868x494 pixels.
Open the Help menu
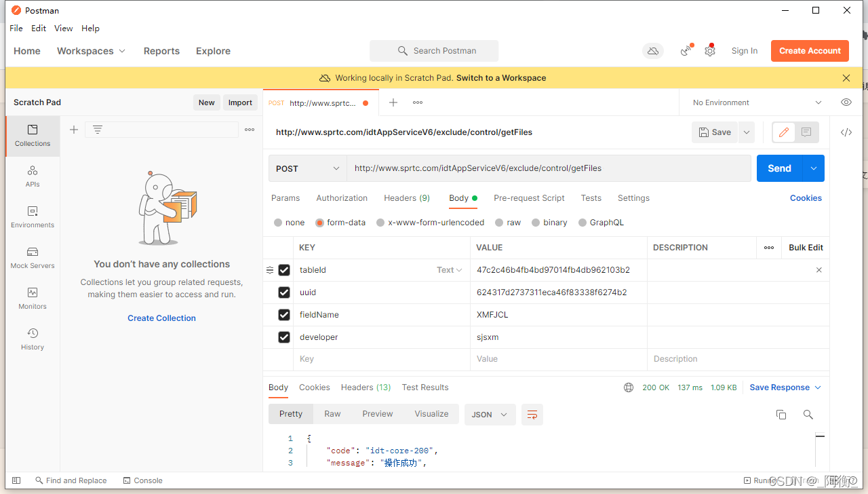(90, 28)
